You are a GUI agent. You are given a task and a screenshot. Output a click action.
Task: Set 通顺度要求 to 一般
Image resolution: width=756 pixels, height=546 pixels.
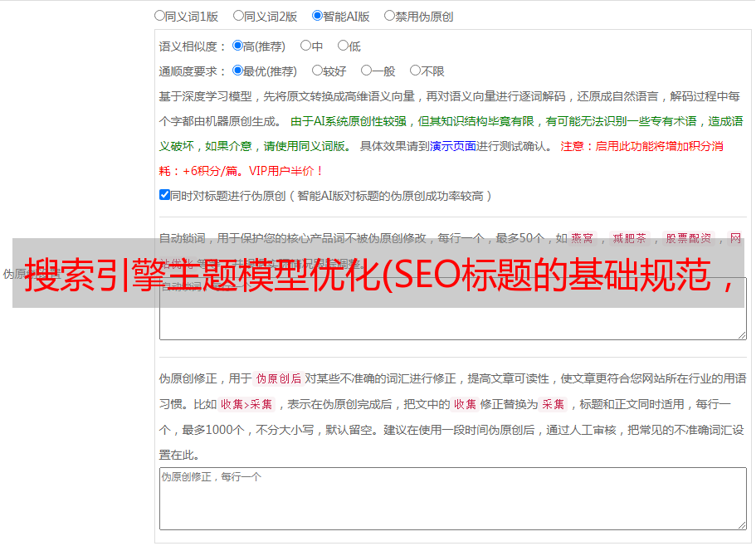pos(366,71)
